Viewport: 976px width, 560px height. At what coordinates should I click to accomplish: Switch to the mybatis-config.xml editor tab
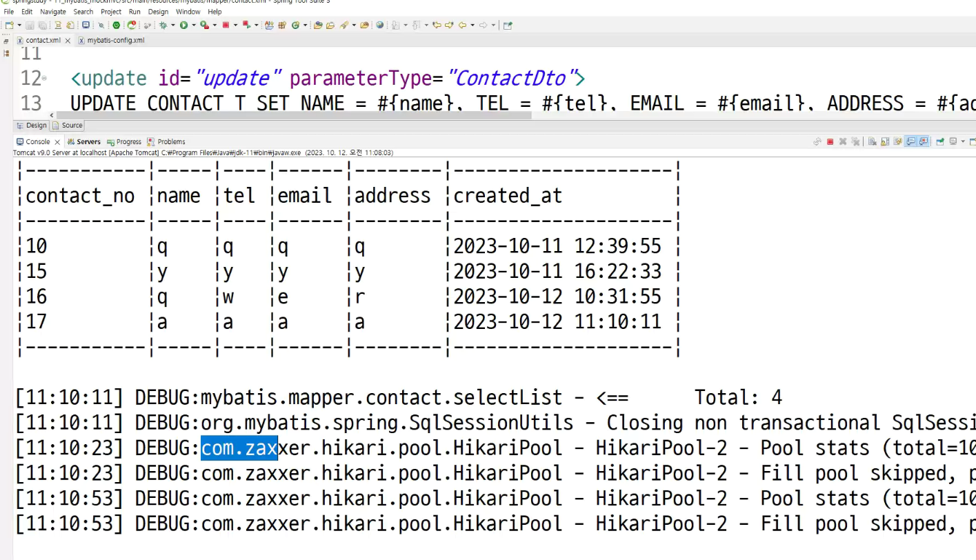[x=110, y=40]
